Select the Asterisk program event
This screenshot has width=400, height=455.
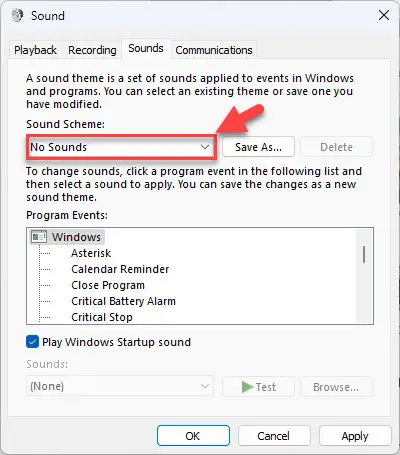coord(91,253)
